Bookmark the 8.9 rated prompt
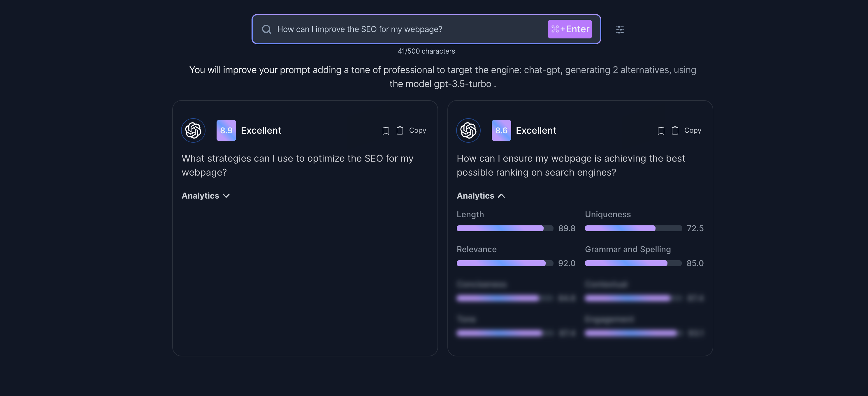Viewport: 868px width, 396px height. click(386, 131)
